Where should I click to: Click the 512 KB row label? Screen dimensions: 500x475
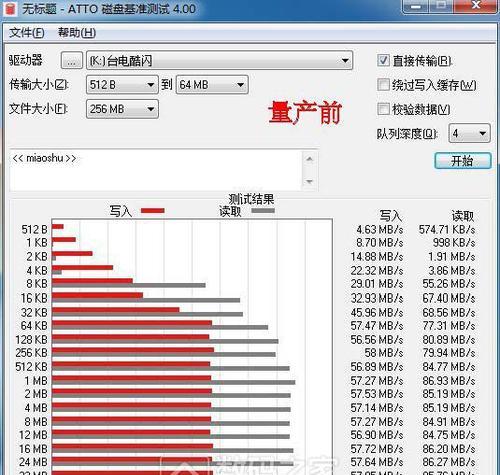pos(32,367)
